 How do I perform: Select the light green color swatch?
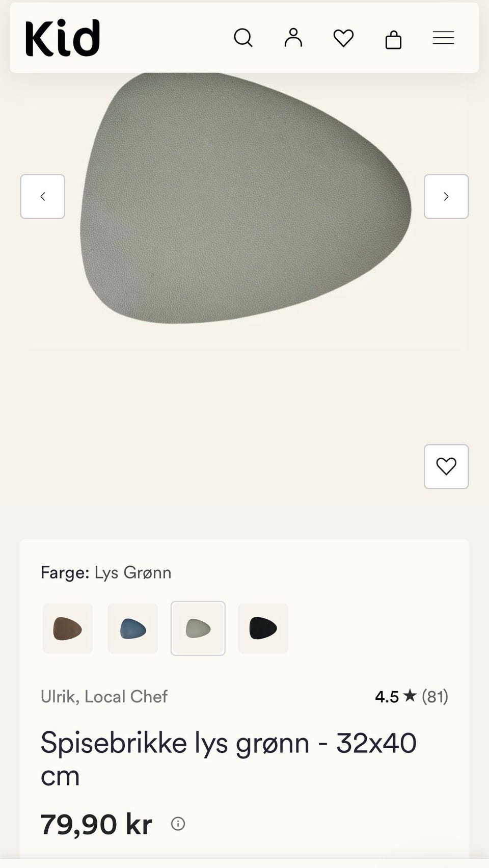(198, 628)
